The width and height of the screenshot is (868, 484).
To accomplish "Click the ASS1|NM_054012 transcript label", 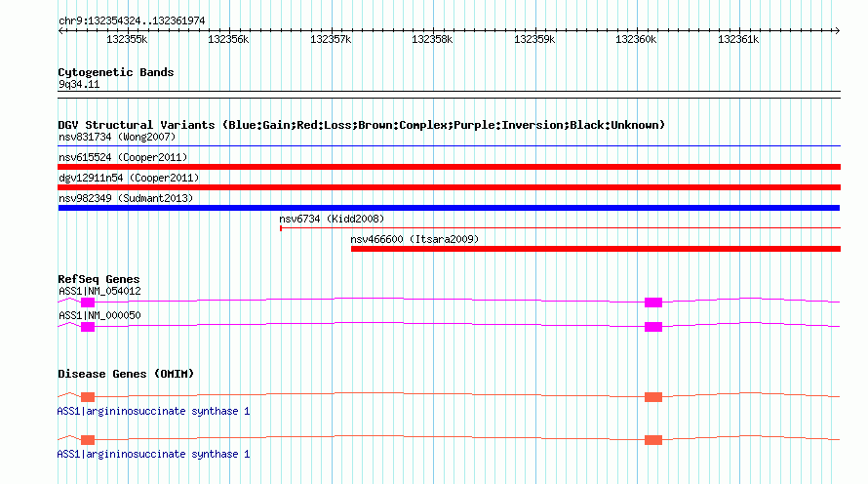I will point(99,292).
